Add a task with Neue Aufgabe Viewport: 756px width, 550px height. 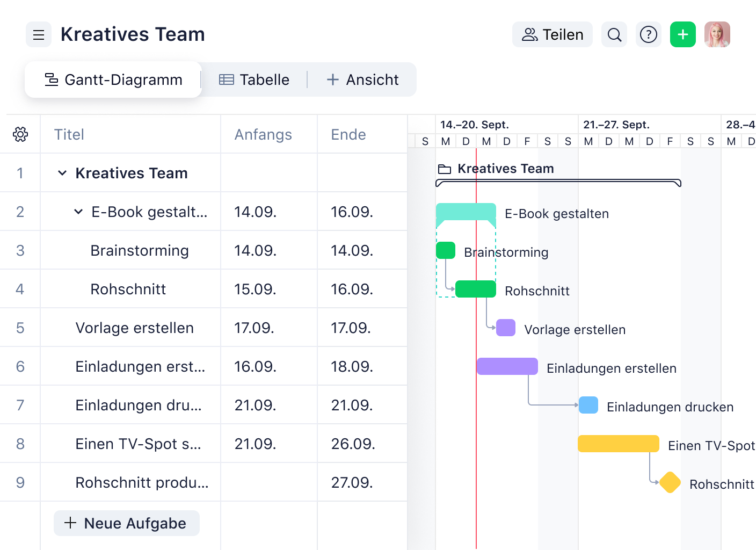point(126,523)
